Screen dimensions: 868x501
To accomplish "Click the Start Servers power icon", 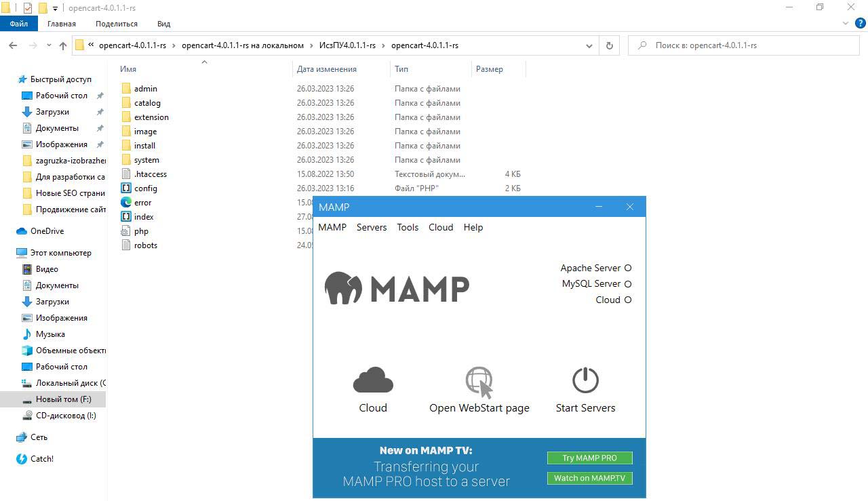I will coord(585,380).
